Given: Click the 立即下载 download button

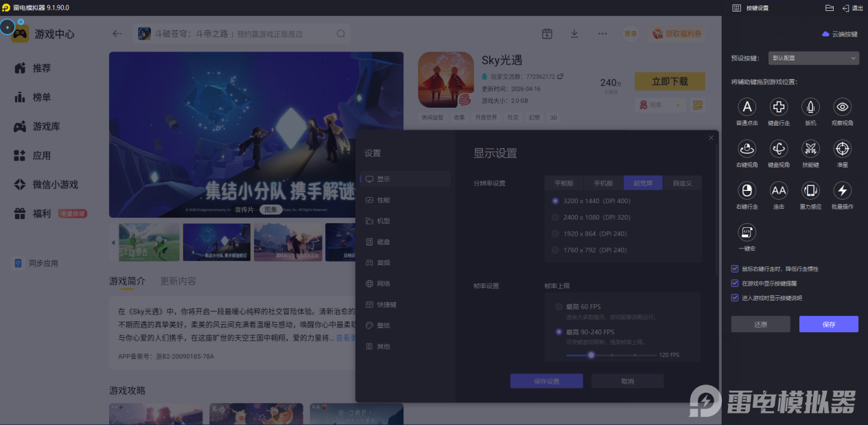Looking at the screenshot, I should [x=670, y=82].
